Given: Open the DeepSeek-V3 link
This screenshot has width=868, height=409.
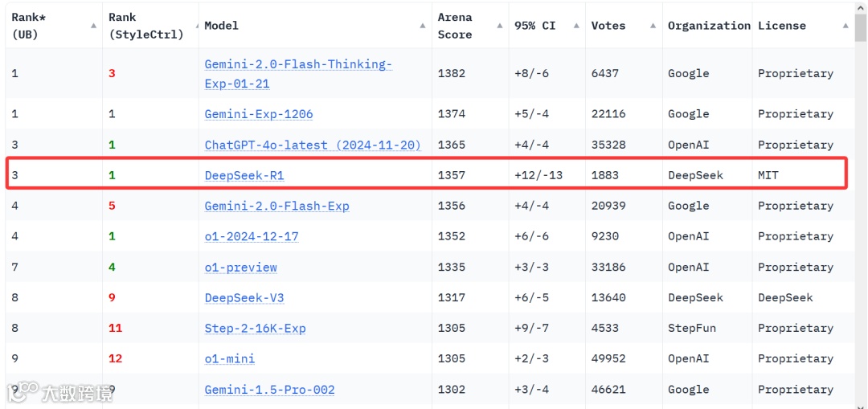Looking at the screenshot, I should (244, 298).
